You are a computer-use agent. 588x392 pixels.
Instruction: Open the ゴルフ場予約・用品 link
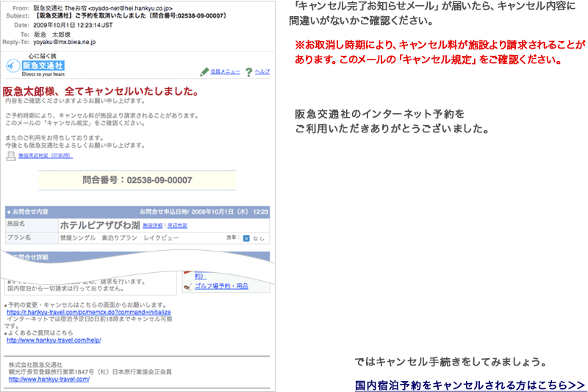coord(221,286)
